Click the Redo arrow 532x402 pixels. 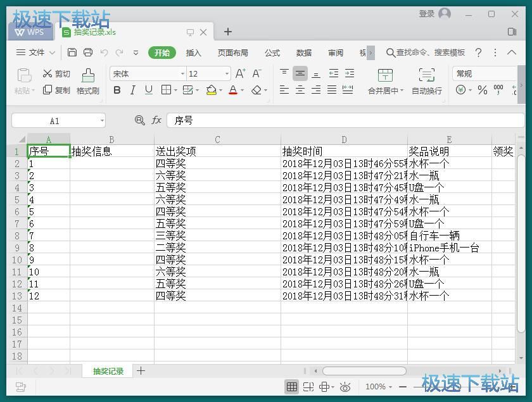click(x=120, y=53)
